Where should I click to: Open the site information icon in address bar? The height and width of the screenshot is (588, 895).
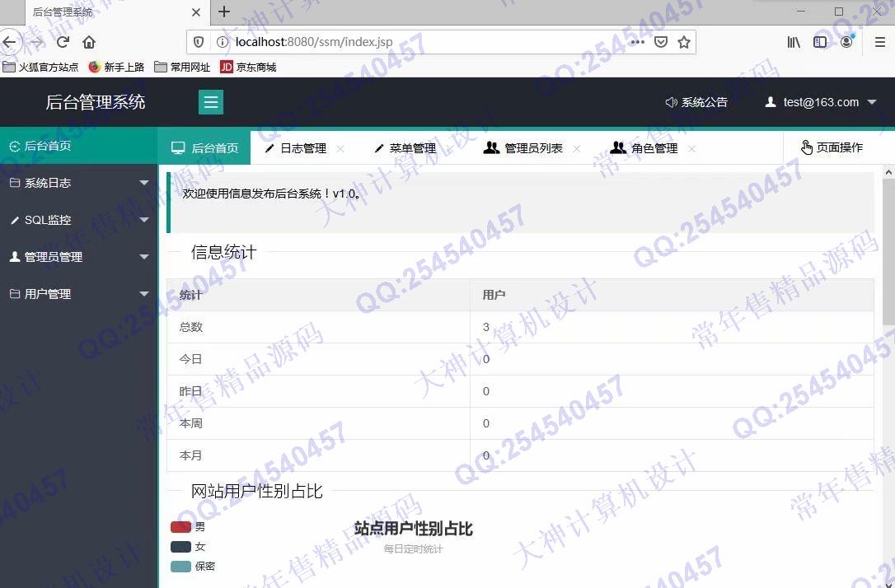[x=222, y=42]
